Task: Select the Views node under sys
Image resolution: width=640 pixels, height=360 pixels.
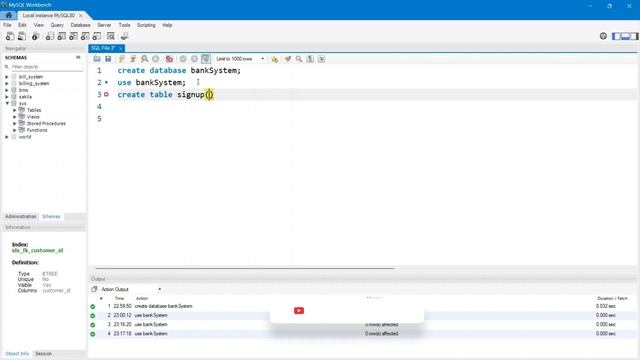Action: [33, 117]
